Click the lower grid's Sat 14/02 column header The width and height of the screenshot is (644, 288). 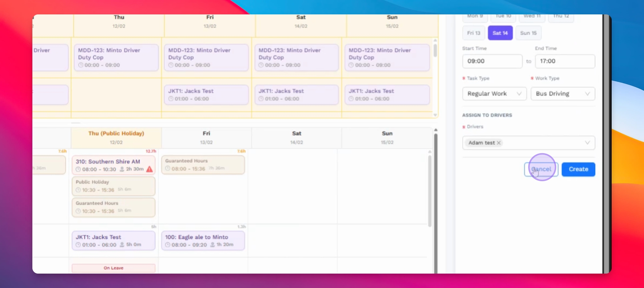pos(296,138)
